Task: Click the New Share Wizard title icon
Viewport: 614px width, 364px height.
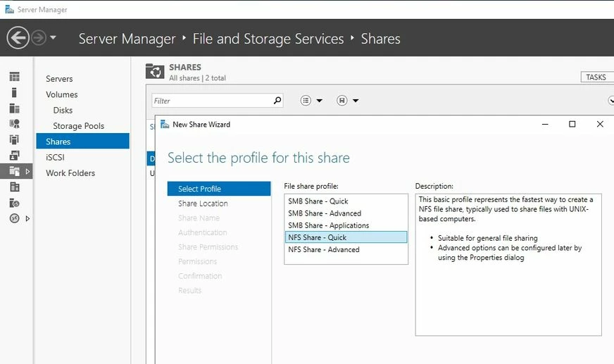Action: pos(165,124)
